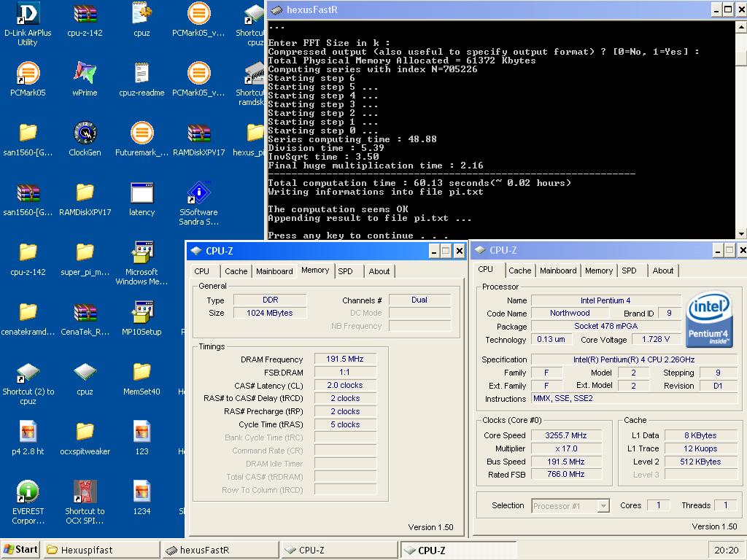
Task: Open the latency program icon
Action: point(142,192)
